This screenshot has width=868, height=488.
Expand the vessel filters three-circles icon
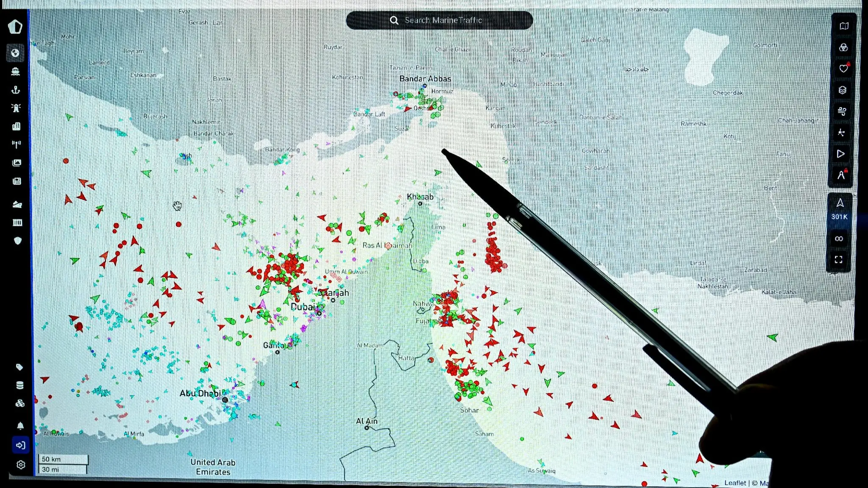(x=843, y=47)
